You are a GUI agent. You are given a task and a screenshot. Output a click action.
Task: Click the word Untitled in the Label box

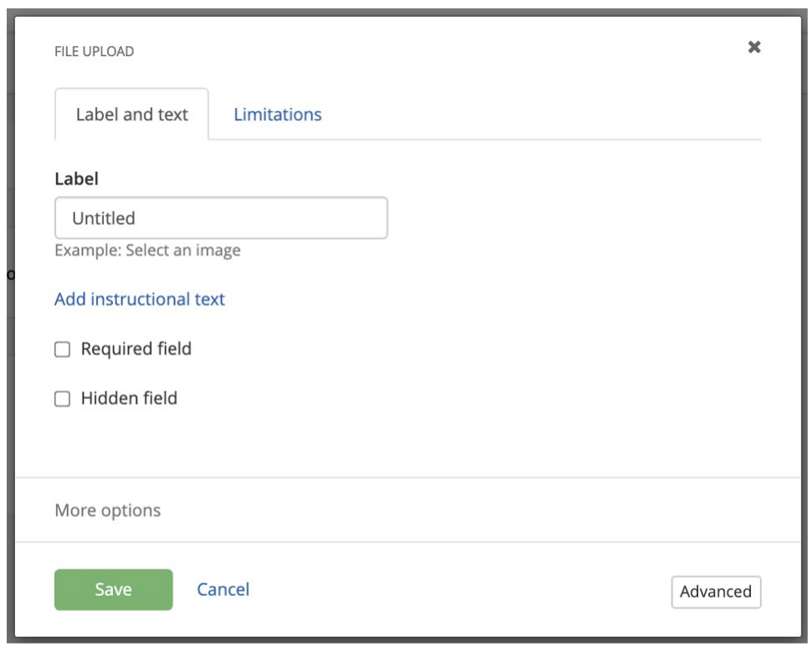coord(104,218)
